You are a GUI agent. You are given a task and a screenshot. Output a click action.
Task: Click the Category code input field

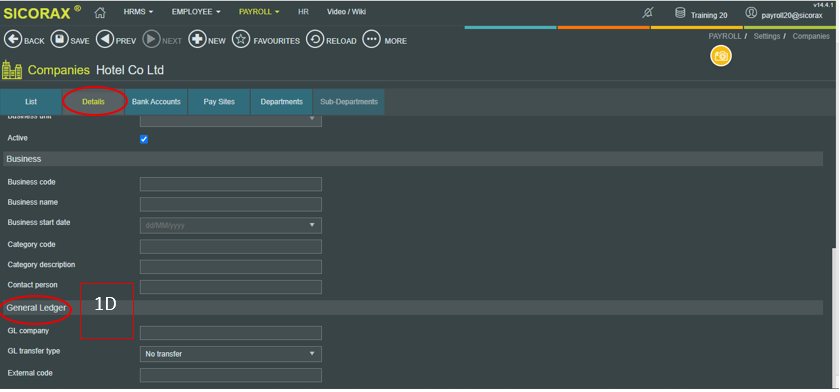(x=231, y=247)
